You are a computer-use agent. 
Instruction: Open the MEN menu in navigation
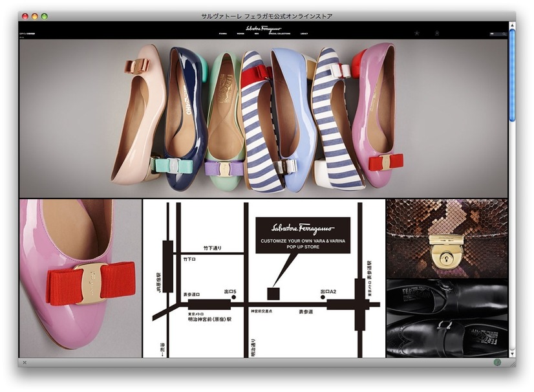pos(257,34)
